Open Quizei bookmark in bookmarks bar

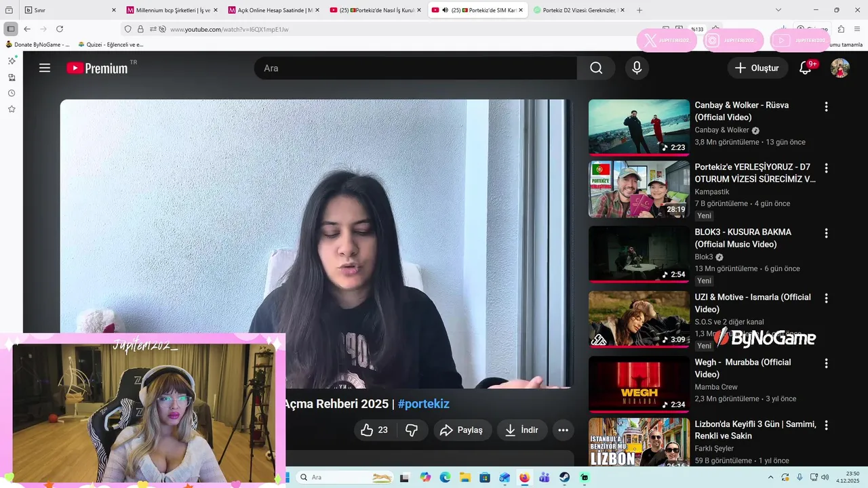(111, 44)
